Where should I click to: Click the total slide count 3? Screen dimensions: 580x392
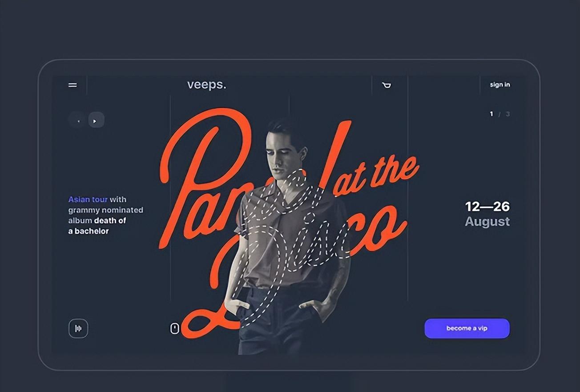click(x=507, y=114)
